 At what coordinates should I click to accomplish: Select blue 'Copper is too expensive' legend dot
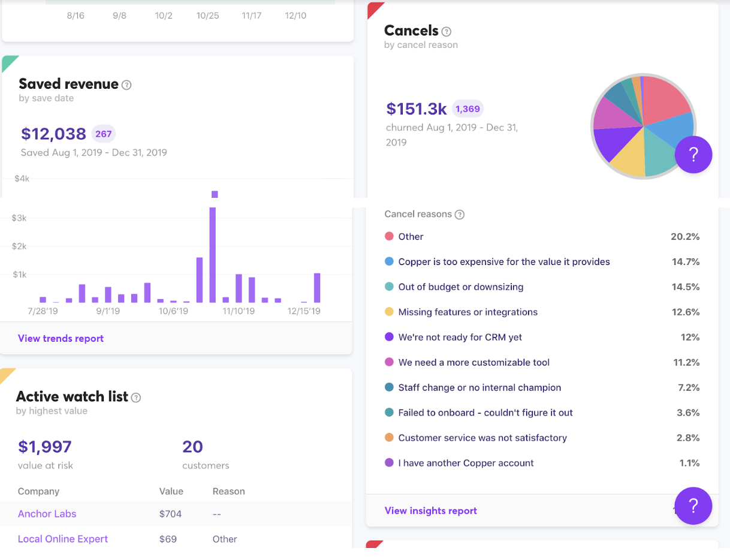tap(389, 262)
